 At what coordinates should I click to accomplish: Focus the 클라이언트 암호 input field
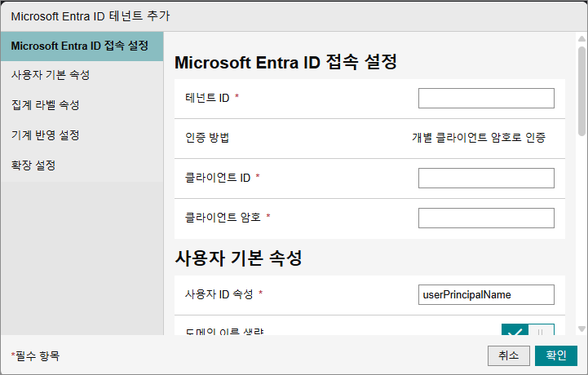[486, 218]
